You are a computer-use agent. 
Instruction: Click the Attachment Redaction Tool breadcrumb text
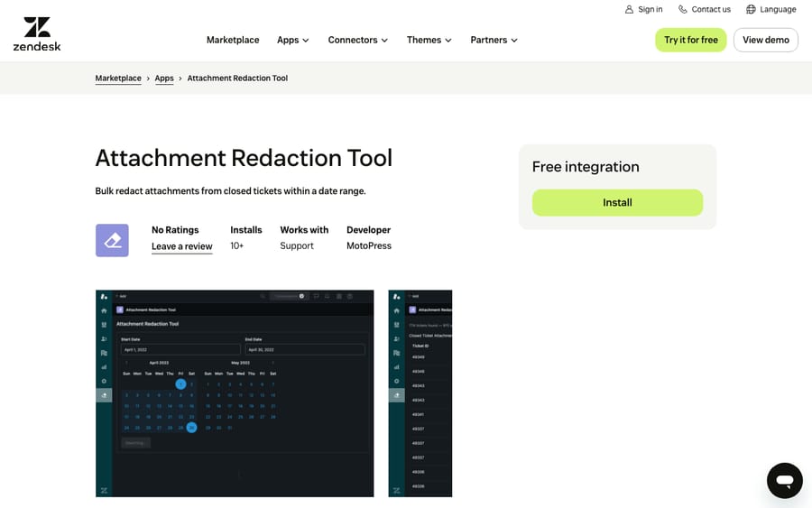237,79
